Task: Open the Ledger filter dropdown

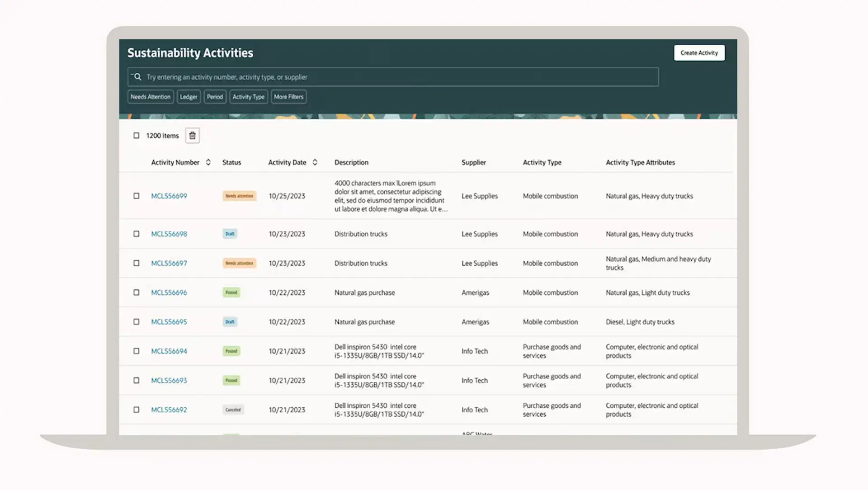Action: (x=189, y=97)
